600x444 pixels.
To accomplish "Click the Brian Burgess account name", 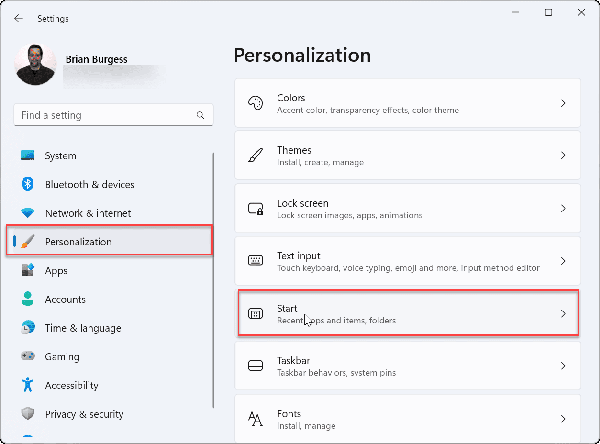I will point(96,59).
